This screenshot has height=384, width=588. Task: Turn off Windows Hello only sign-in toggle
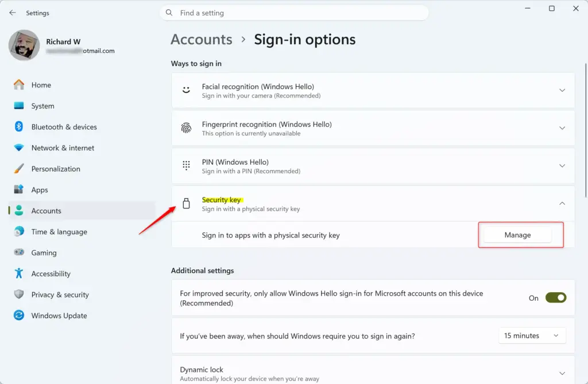555,298
